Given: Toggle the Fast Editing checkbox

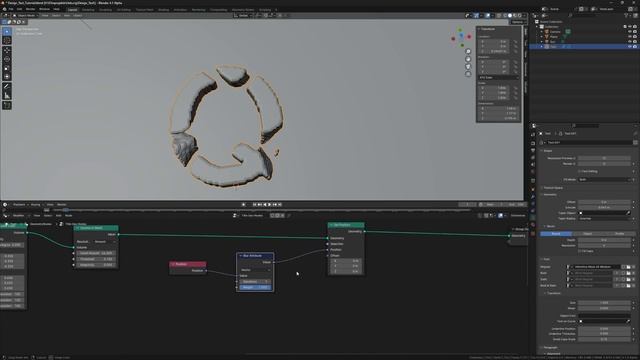Looking at the screenshot, I should coord(580,171).
